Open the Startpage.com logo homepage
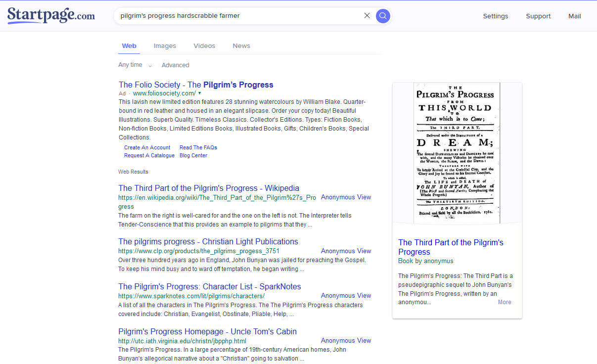Screen dimensions: 597x364 click(x=51, y=16)
